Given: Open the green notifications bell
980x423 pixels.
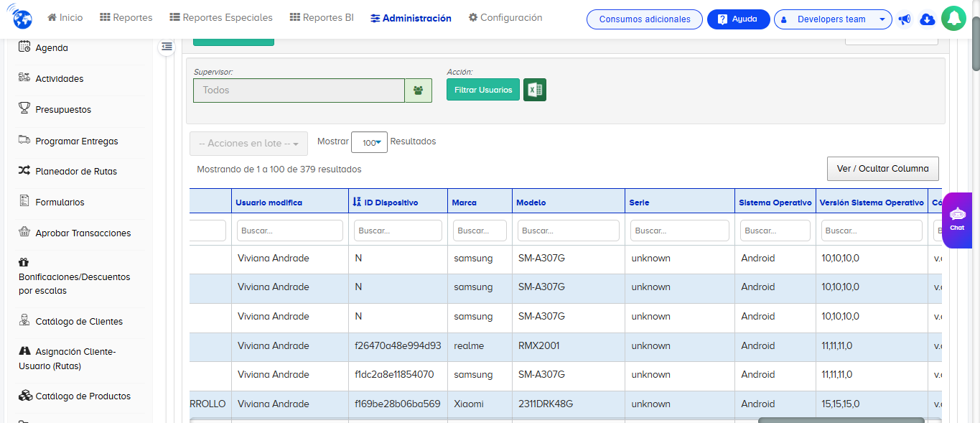Looking at the screenshot, I should (x=953, y=19).
